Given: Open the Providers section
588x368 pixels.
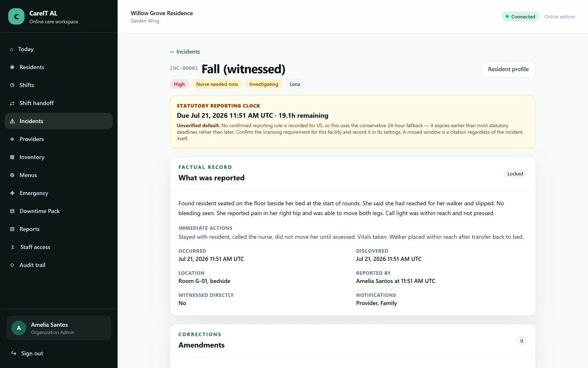Looking at the screenshot, I should 59,139.
